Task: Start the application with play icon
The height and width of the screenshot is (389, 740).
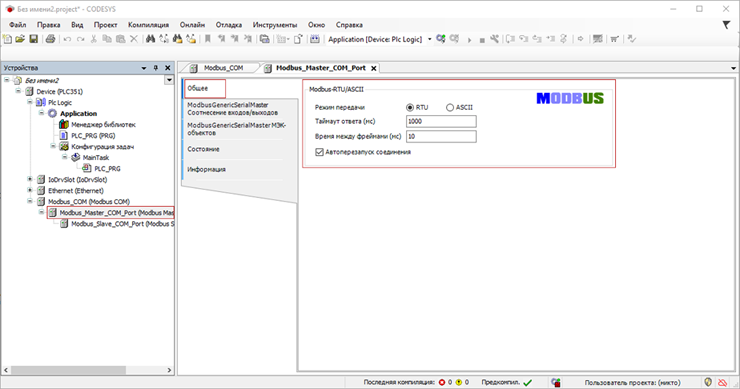Action: (469, 40)
